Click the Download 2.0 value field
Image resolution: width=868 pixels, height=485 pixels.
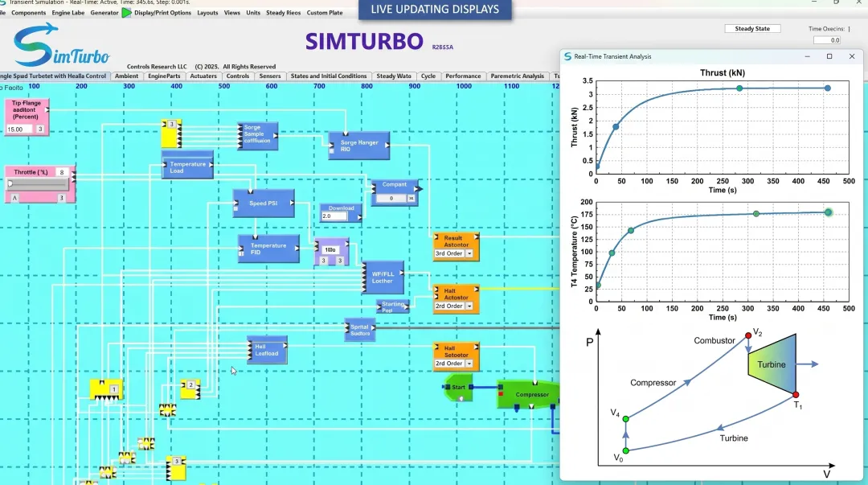point(334,216)
